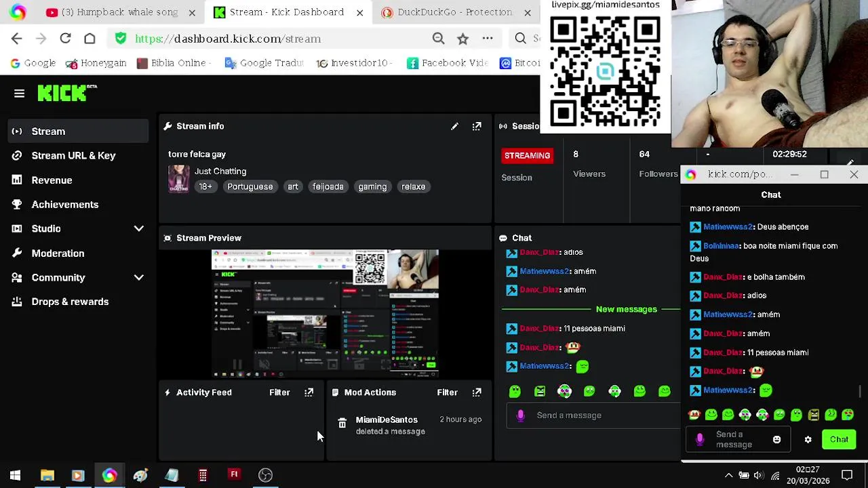Image resolution: width=868 pixels, height=488 pixels.
Task: Open the Achievements page
Action: click(79, 205)
